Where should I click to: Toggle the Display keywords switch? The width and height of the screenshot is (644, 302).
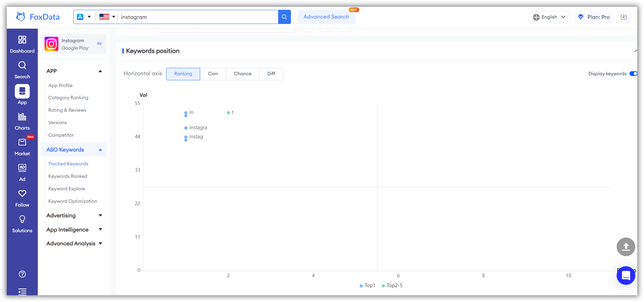633,74
